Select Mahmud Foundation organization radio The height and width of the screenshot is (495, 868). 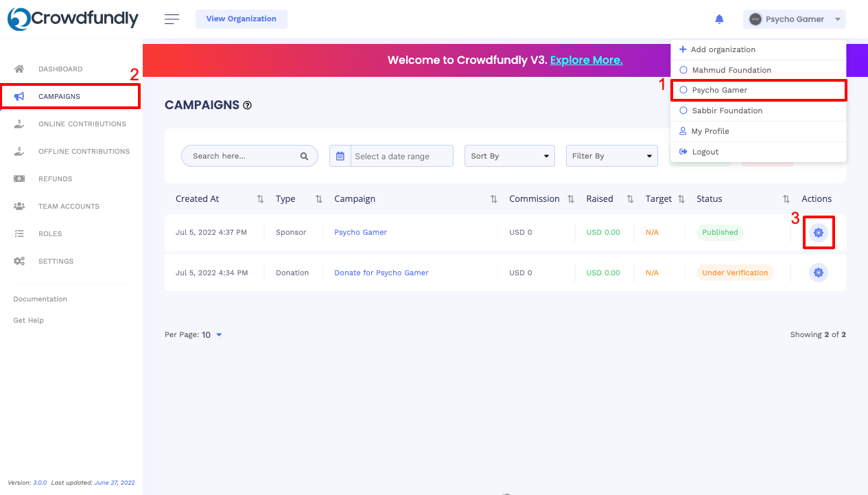683,70
